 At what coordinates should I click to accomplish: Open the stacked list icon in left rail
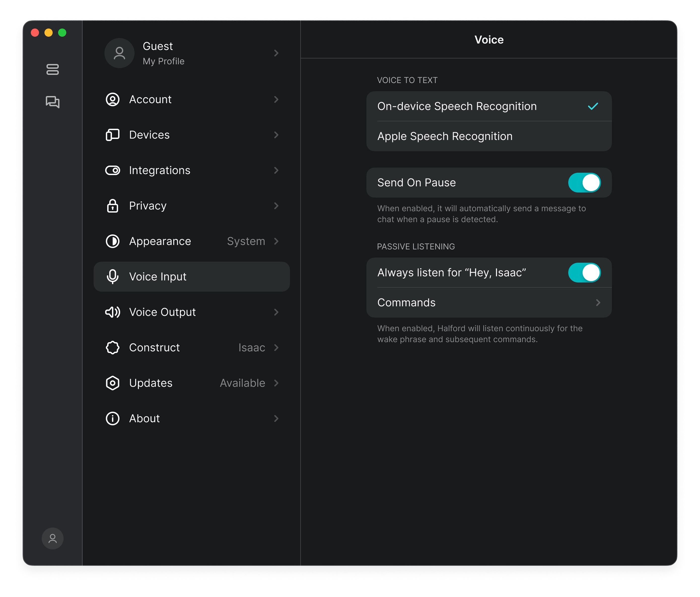[x=52, y=69]
